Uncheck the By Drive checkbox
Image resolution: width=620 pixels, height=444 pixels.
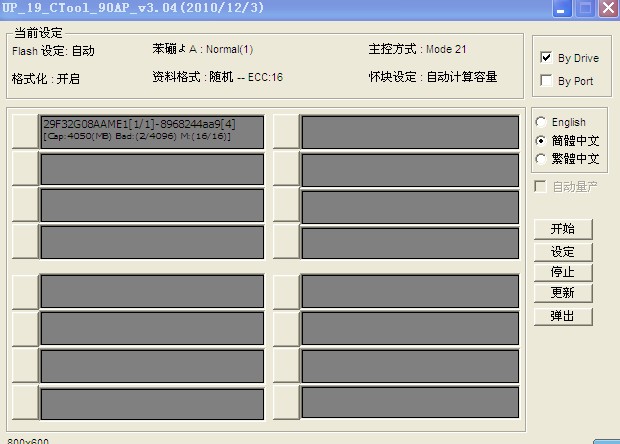546,57
